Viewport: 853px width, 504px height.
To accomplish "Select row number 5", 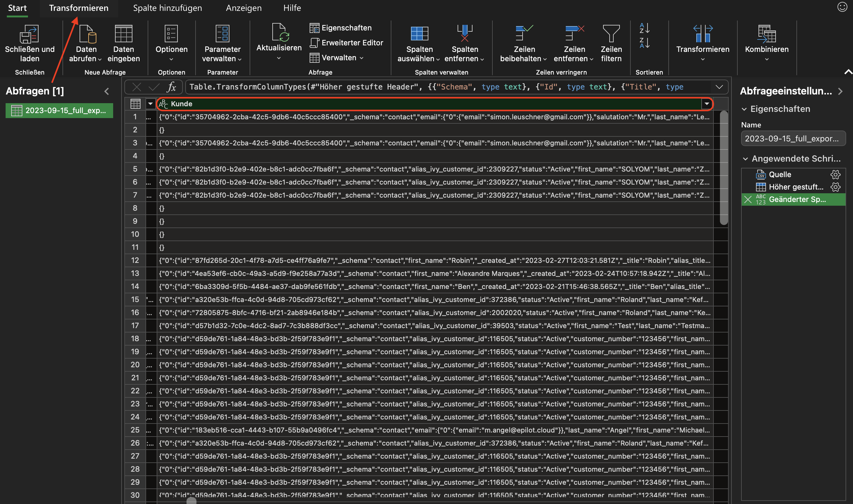I will click(x=135, y=169).
